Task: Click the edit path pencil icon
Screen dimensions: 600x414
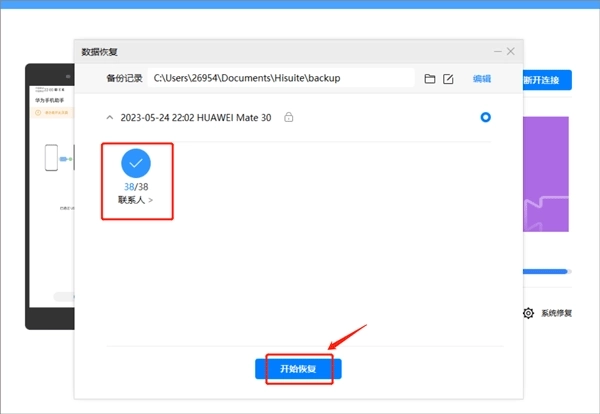Action: (x=448, y=78)
